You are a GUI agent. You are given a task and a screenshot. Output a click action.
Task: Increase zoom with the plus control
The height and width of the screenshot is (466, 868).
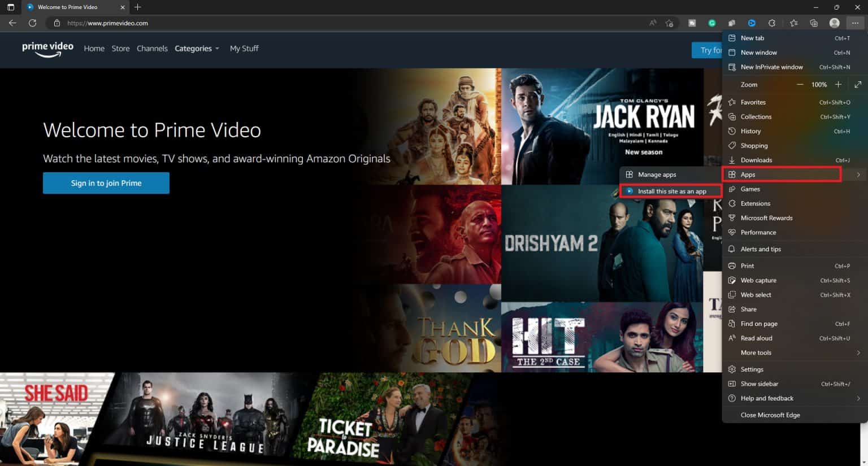coord(839,84)
